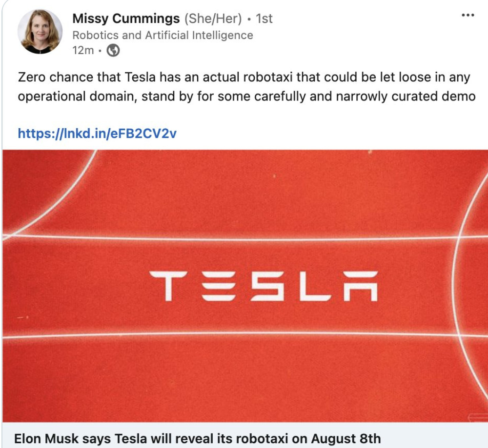Open article headline about Tesla robotaxi reveal

(197, 438)
